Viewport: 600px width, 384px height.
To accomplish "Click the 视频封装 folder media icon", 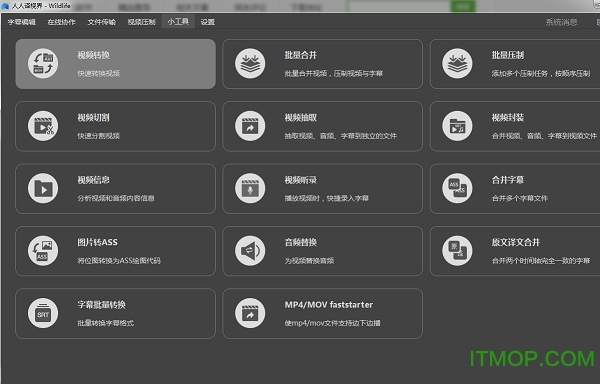I will pos(457,126).
